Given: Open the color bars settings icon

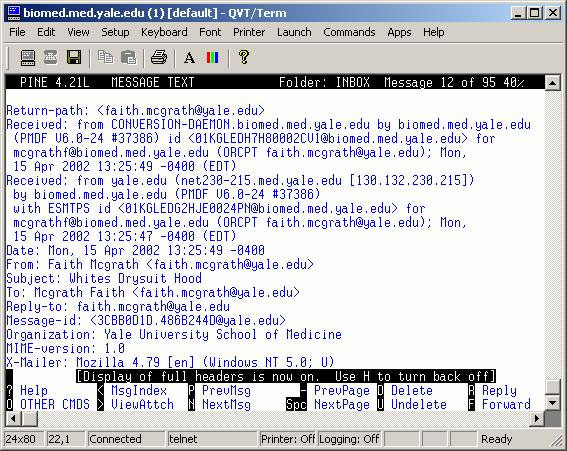Looking at the screenshot, I should point(213,58).
